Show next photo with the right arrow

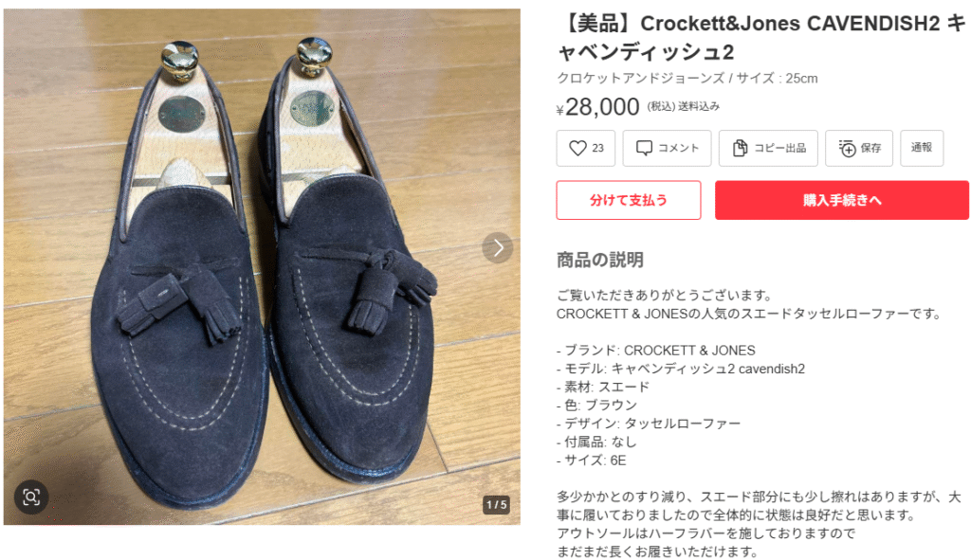point(498,248)
